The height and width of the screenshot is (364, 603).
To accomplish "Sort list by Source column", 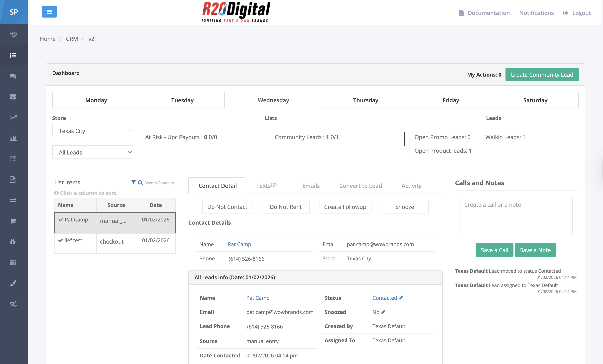I will pyautogui.click(x=116, y=205).
